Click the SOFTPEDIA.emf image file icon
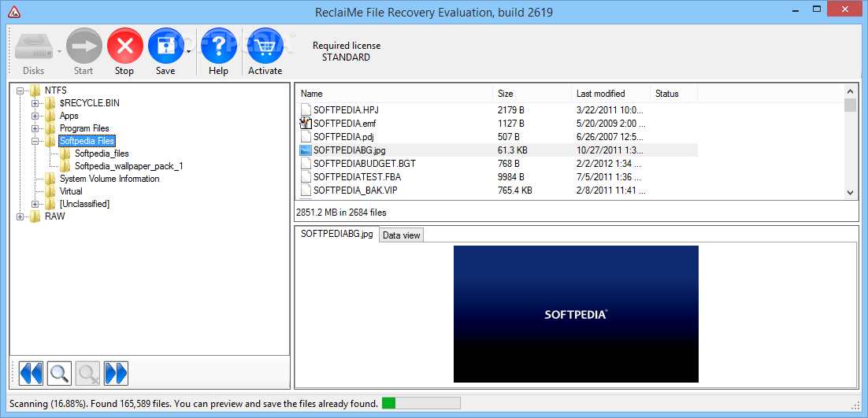This screenshot has height=418, width=868. [x=306, y=123]
